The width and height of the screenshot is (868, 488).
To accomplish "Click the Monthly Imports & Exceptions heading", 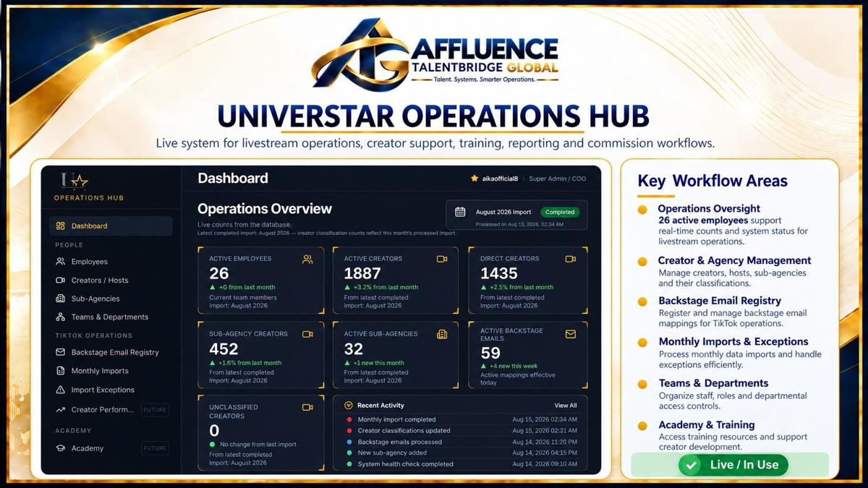I will (x=733, y=341).
